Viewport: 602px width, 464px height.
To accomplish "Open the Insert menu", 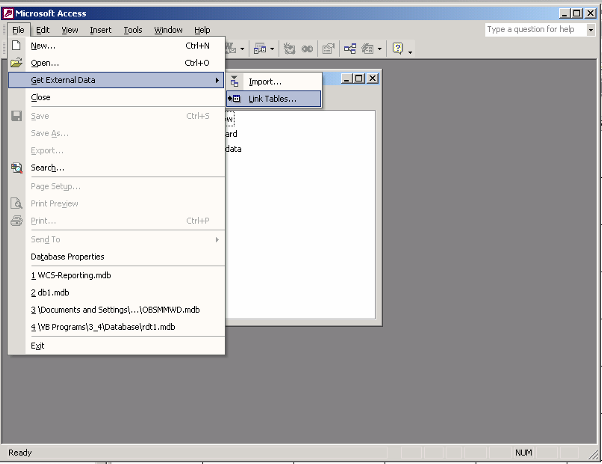I will [x=100, y=30].
